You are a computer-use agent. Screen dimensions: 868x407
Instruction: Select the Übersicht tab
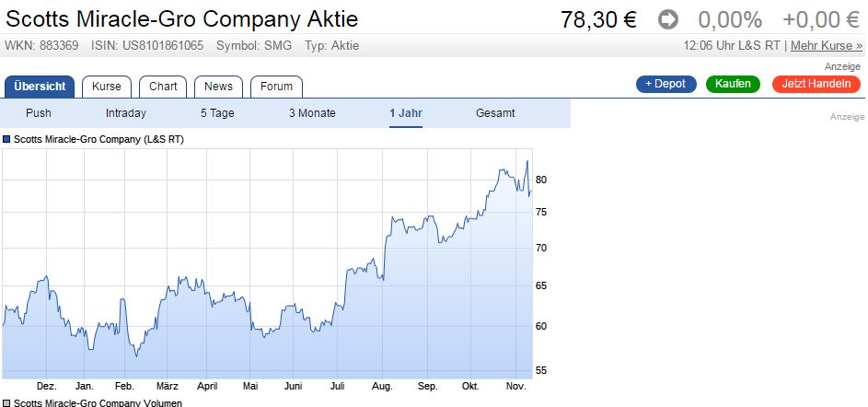pos(40,87)
